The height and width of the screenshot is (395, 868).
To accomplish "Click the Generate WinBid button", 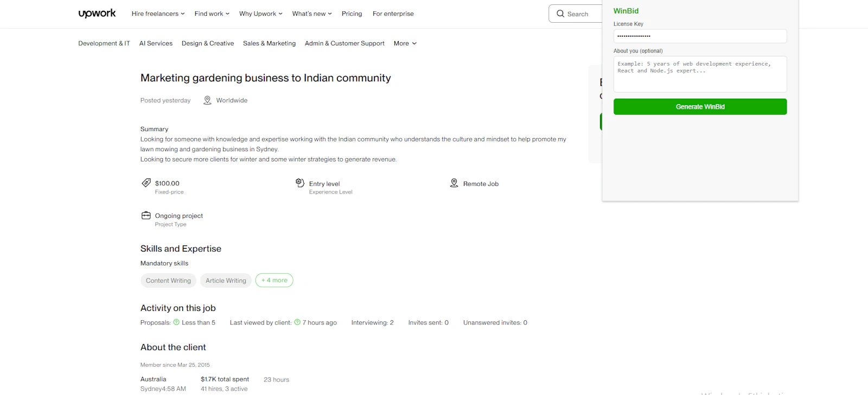I will pyautogui.click(x=700, y=107).
